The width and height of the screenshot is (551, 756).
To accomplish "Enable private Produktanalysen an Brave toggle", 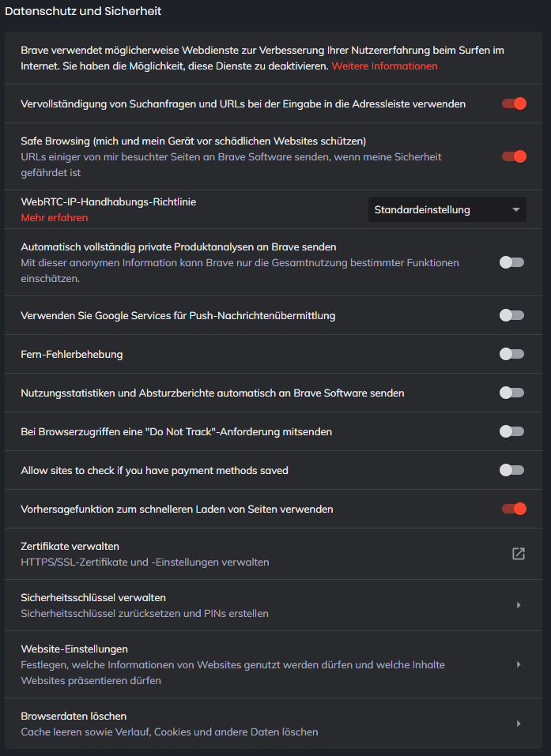I will coord(511,262).
